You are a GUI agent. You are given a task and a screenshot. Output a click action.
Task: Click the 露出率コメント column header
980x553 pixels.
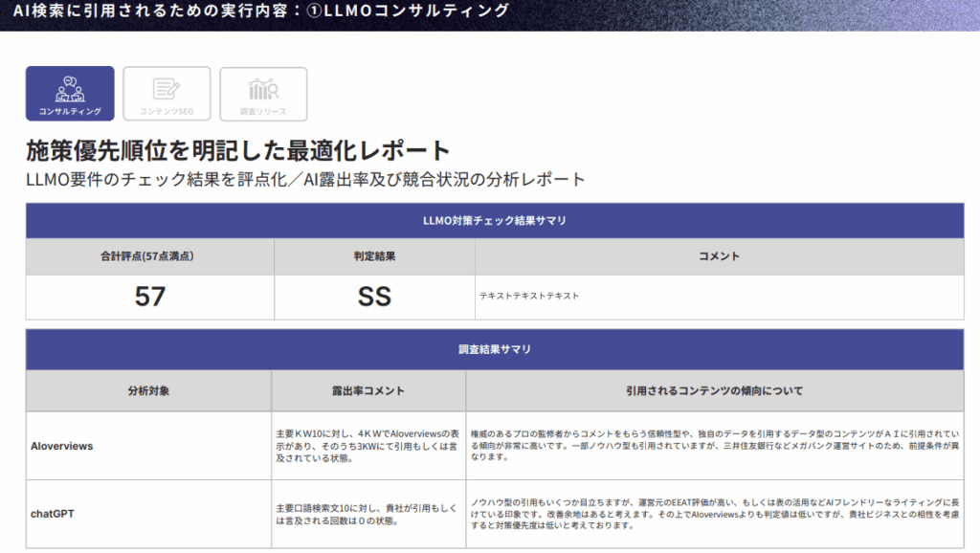tap(368, 390)
